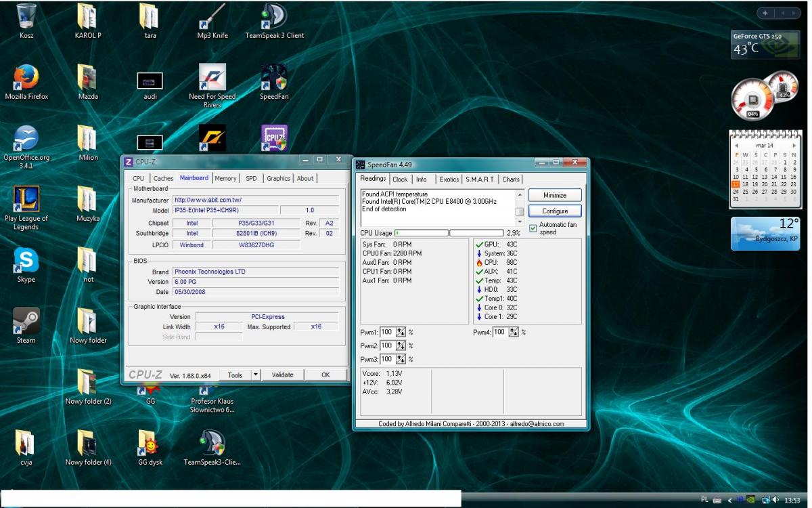This screenshot has width=812, height=508.
Task: Click the first CPU Usage progress bar
Action: (x=421, y=233)
